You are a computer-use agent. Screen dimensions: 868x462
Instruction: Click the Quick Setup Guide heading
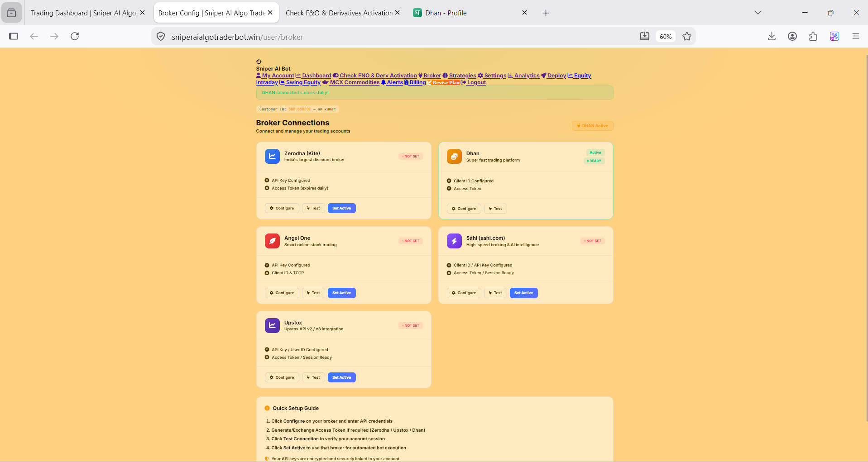[296, 408]
